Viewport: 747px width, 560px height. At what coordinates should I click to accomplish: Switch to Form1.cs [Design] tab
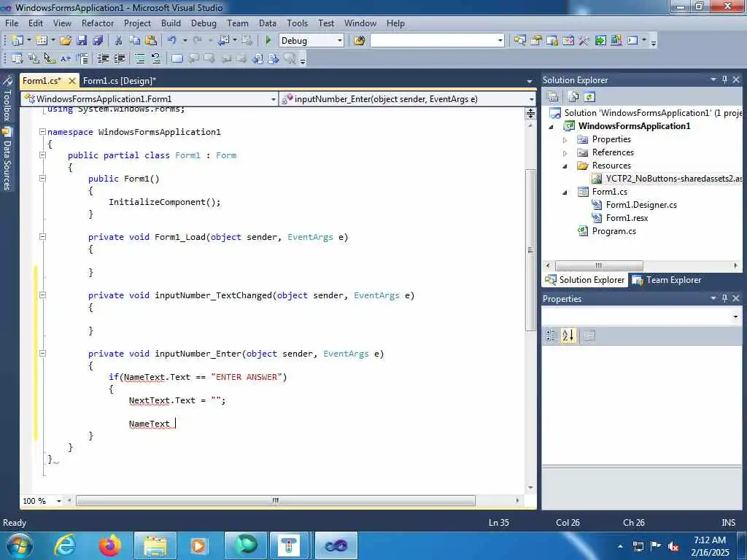(119, 81)
